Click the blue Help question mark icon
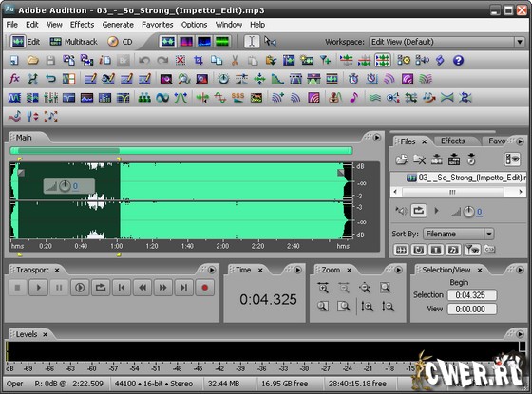Screen dimensions: 532x394 pyautogui.click(x=458, y=61)
